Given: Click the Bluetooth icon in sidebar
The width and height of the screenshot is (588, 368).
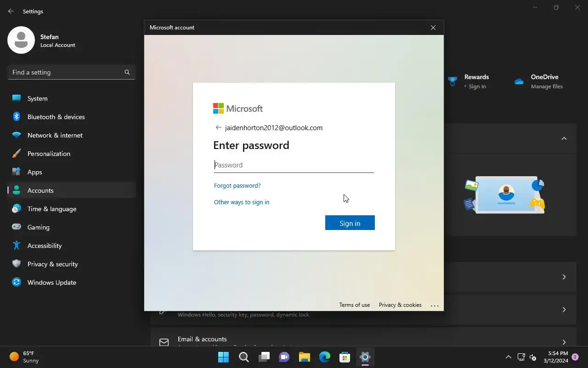Looking at the screenshot, I should pyautogui.click(x=17, y=117).
